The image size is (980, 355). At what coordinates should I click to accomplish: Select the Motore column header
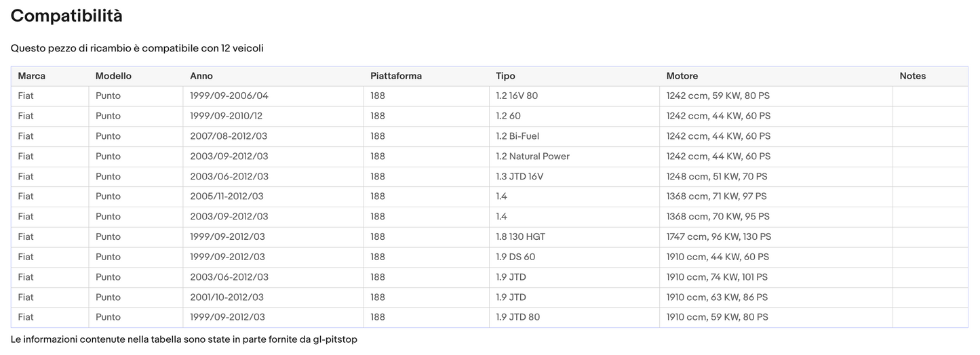[682, 76]
